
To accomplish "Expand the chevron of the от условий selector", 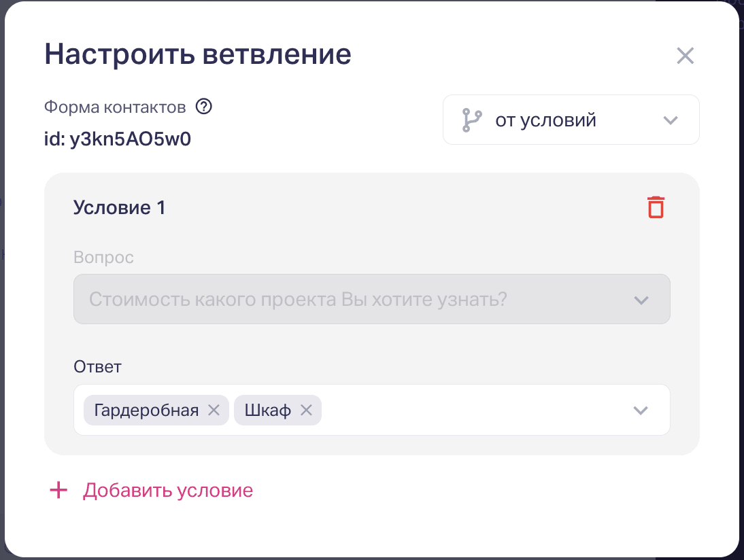I will 671,120.
